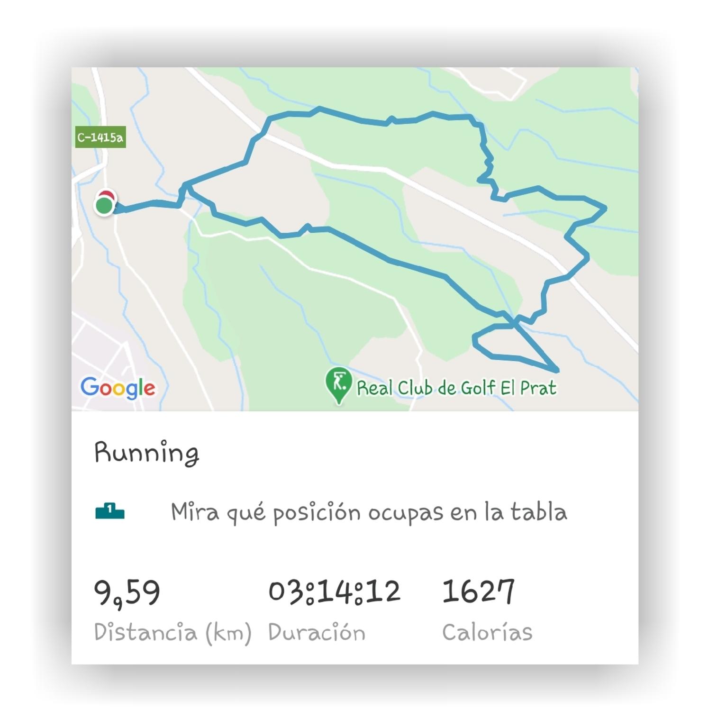Click the Duración label

pos(317,633)
